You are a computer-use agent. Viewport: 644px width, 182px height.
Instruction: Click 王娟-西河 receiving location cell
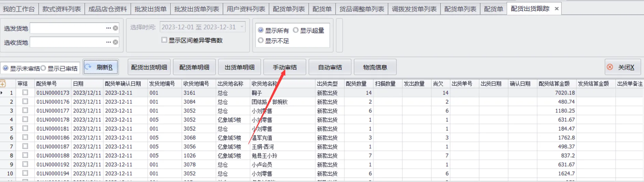click(283, 146)
